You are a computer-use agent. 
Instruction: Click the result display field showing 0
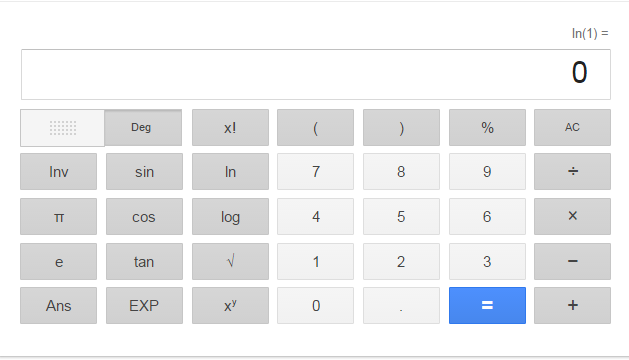(316, 75)
